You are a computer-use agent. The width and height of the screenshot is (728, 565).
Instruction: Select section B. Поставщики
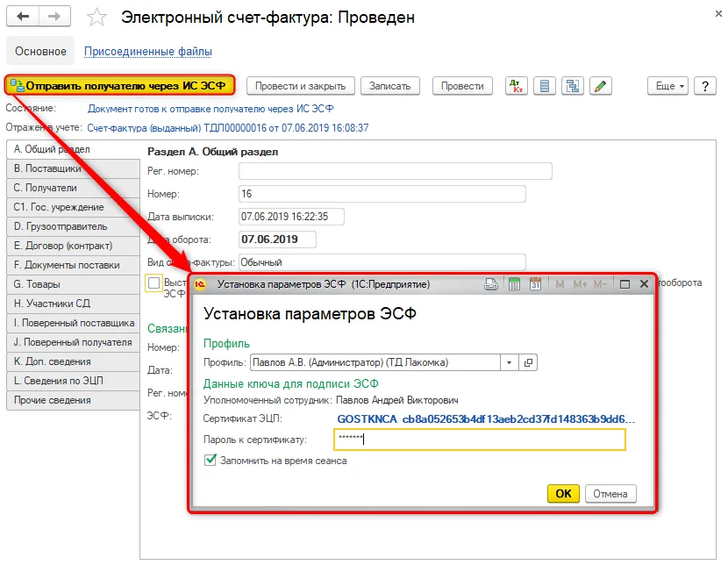[x=74, y=168]
